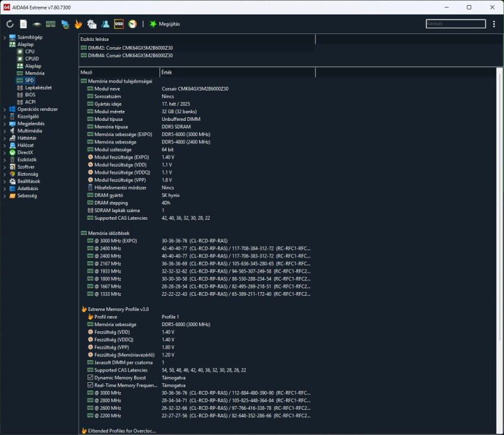Select Memória sebessége (EXPO) row
504x435 pixels.
(x=197, y=134)
